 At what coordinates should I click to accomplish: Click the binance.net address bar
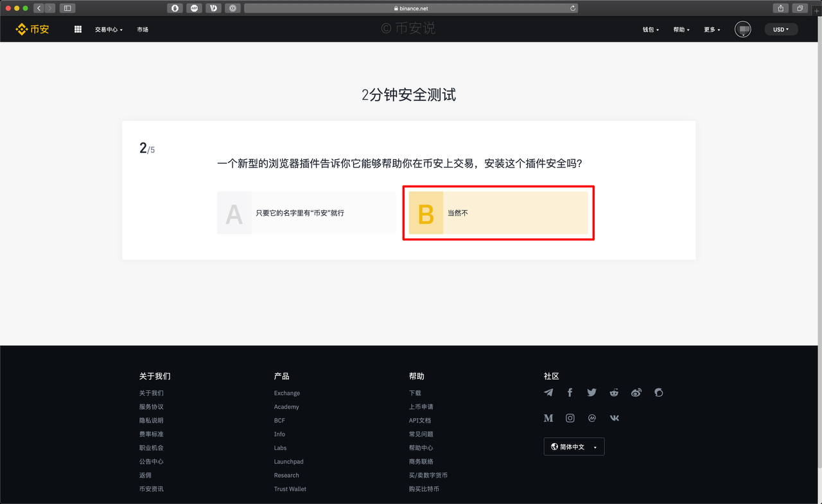pos(411,8)
